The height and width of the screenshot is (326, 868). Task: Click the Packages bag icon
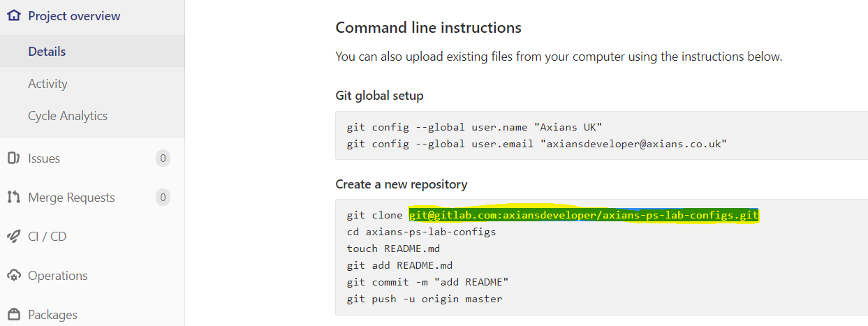pos(13,315)
